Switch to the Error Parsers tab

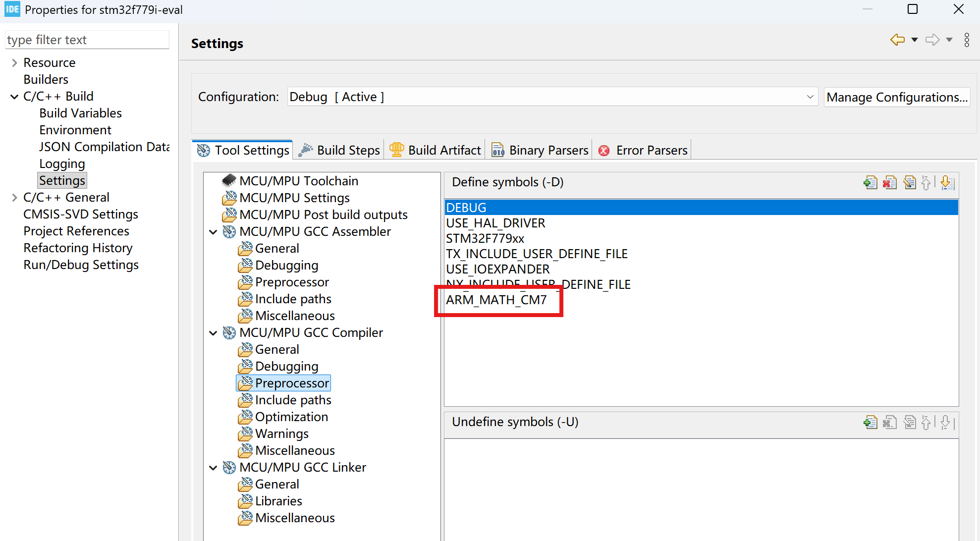644,150
